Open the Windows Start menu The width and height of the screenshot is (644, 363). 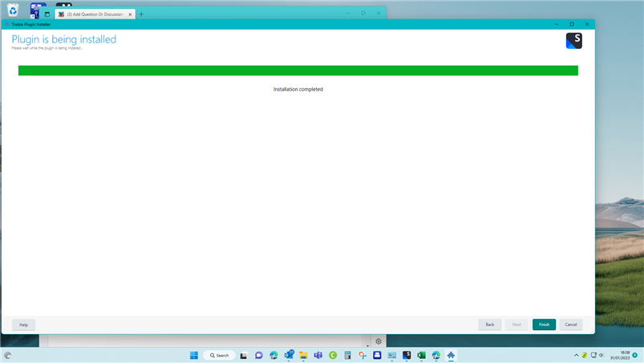click(x=194, y=355)
